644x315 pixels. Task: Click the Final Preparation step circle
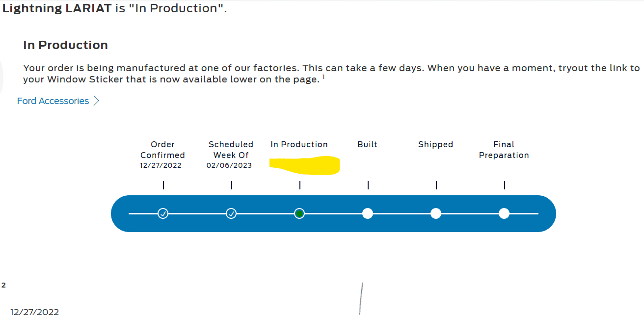coord(504,213)
